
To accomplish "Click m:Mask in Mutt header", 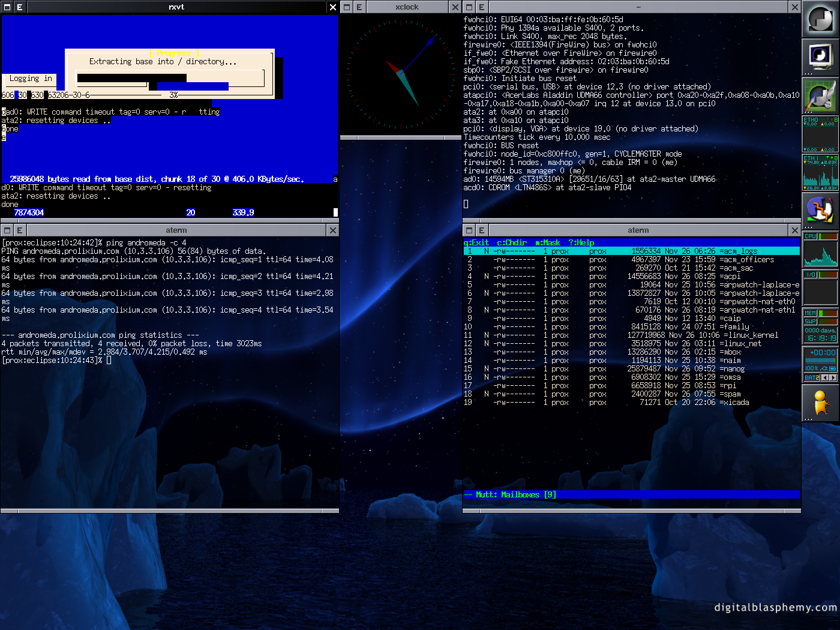I will (548, 243).
